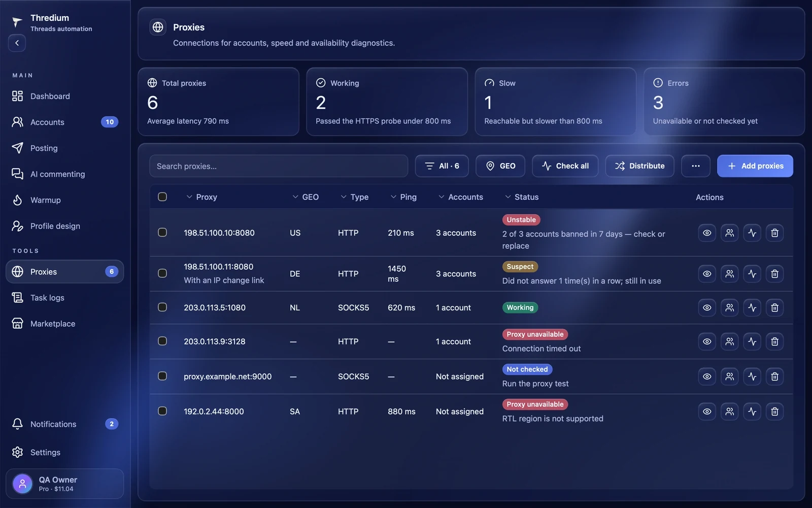The image size is (812, 508).
Task: Go to Accounts in the sidebar
Action: click(65, 122)
